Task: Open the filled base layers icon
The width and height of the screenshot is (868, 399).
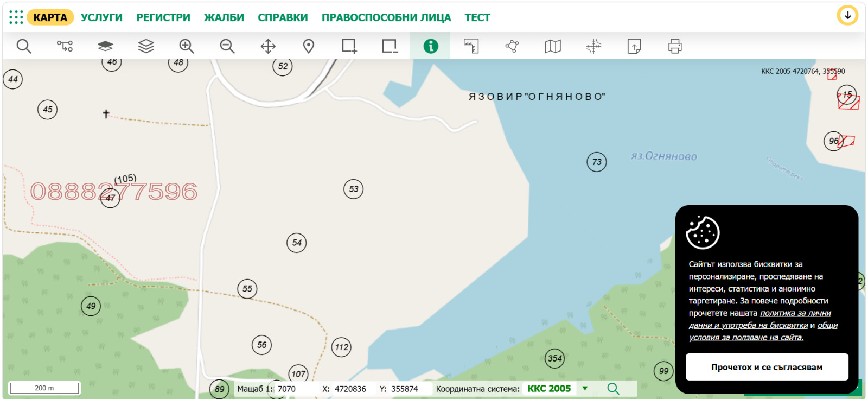Action: pos(105,46)
